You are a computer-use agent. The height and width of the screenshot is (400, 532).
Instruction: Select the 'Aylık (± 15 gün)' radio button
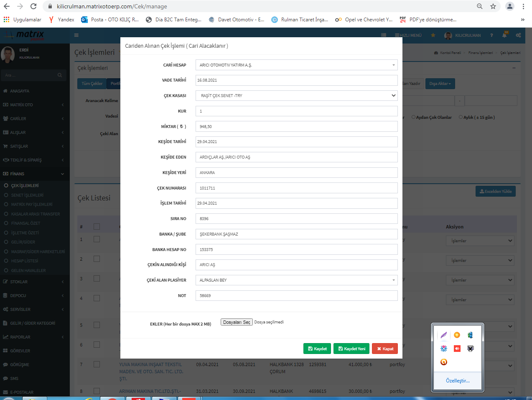click(x=461, y=117)
